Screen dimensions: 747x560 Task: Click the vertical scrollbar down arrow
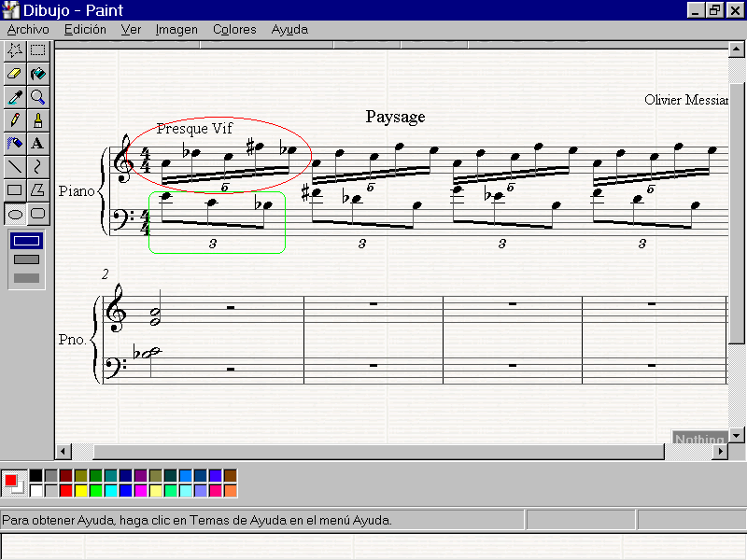pos(737,435)
